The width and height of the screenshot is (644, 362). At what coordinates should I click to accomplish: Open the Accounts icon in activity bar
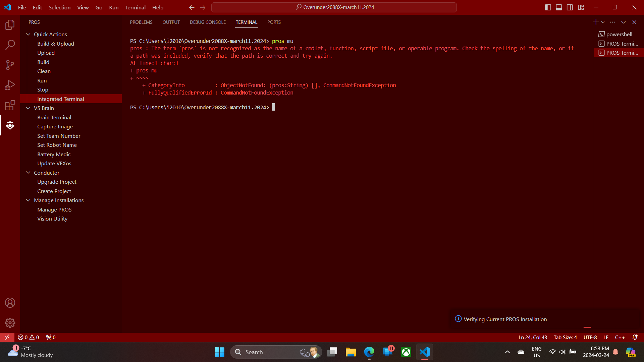tap(10, 303)
